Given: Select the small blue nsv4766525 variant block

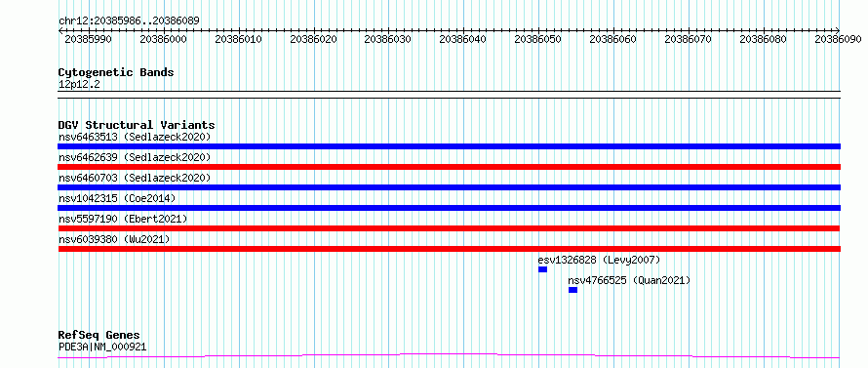Looking at the screenshot, I should (572, 290).
